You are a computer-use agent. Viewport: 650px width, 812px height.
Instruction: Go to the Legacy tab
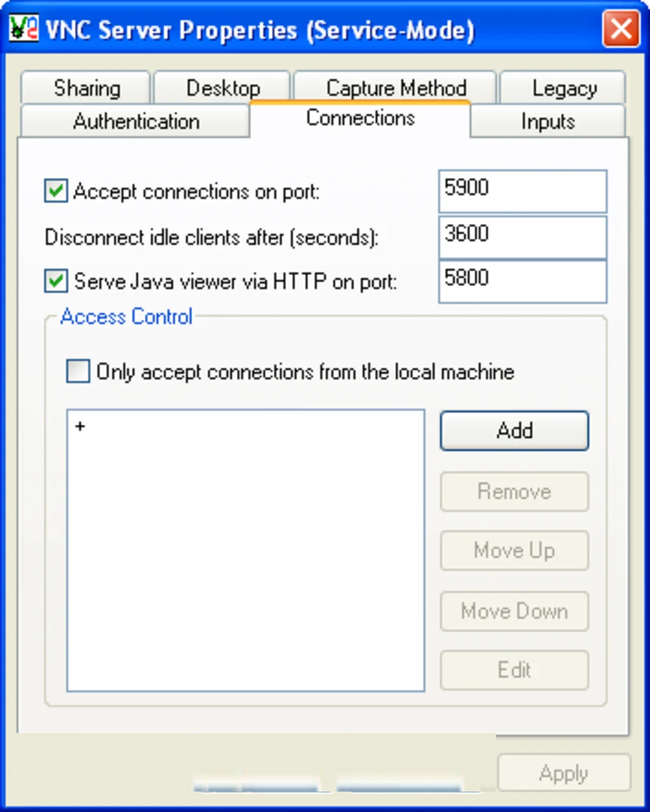pyautogui.click(x=563, y=88)
